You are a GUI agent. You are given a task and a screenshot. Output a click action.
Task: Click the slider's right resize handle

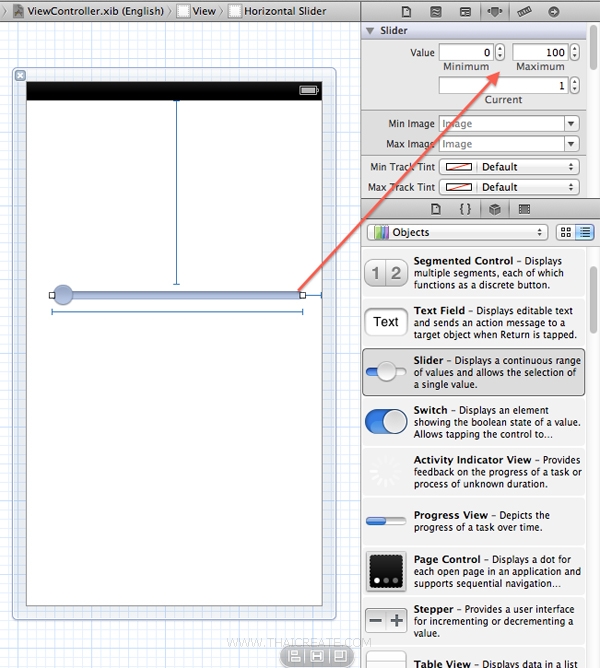303,295
